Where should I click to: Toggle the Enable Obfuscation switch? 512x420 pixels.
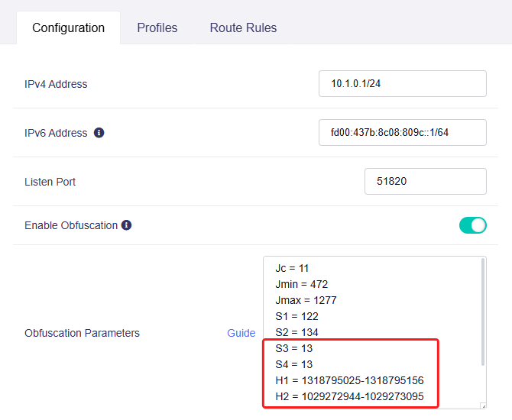pyautogui.click(x=473, y=225)
